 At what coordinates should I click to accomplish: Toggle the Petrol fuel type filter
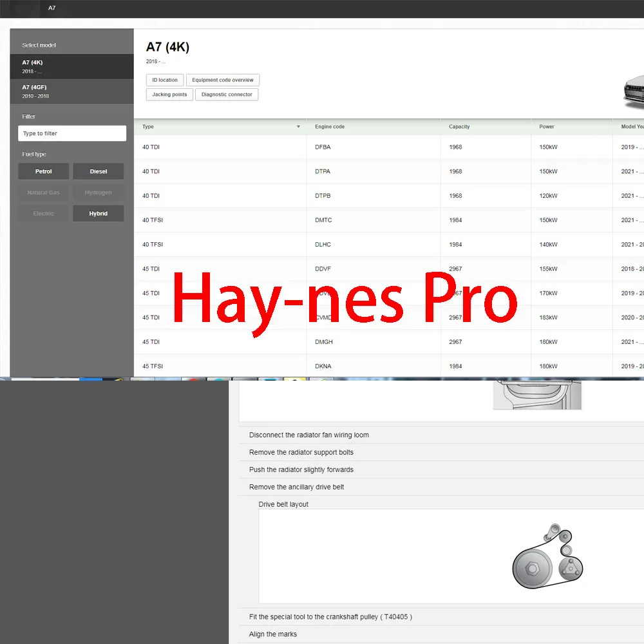[44, 171]
